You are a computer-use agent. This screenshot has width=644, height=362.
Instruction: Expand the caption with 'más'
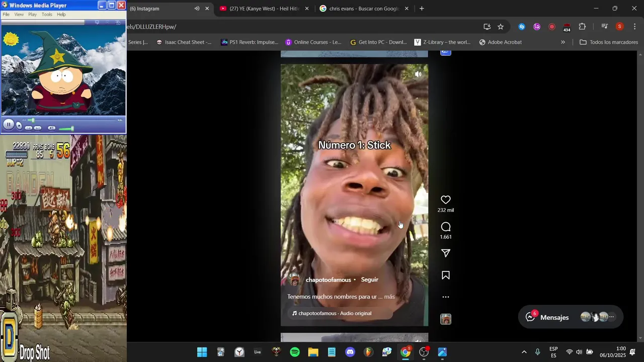tap(389, 297)
